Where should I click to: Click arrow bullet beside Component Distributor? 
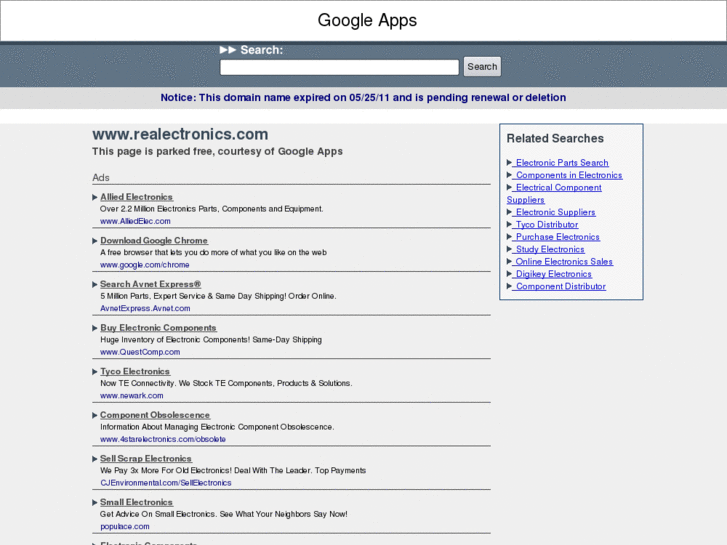coord(509,286)
